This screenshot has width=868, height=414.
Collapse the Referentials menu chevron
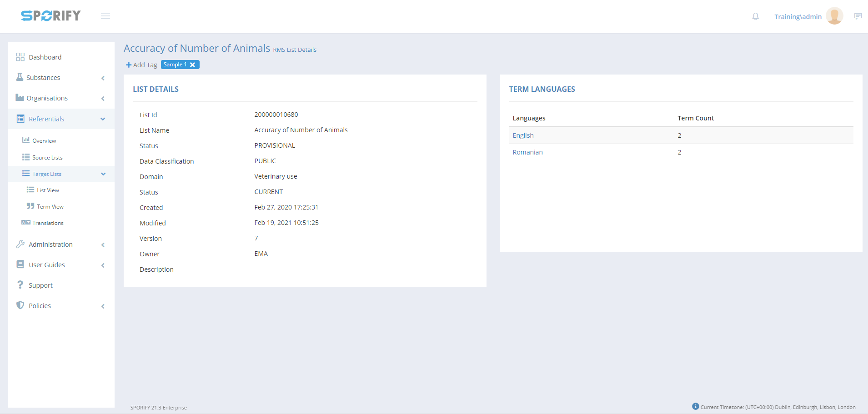(103, 119)
